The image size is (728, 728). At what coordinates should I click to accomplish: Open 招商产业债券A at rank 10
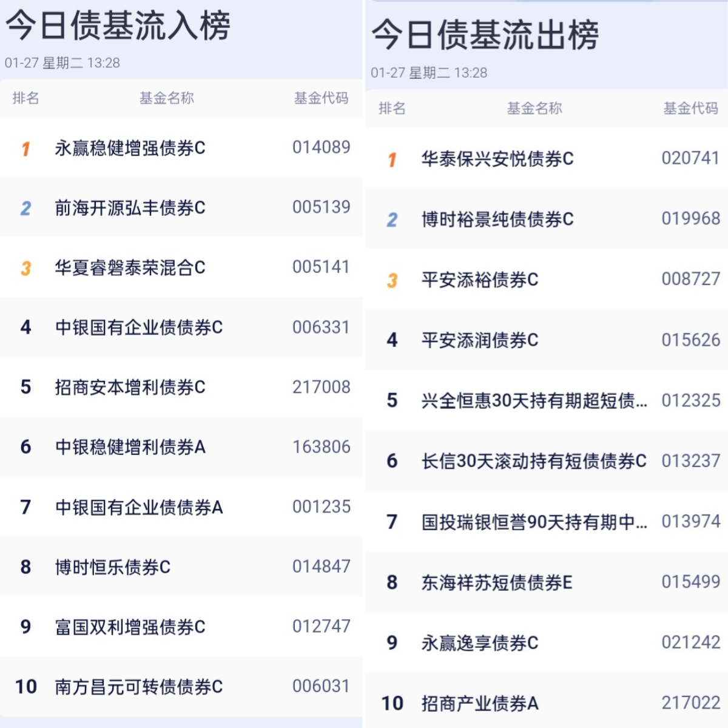(479, 704)
